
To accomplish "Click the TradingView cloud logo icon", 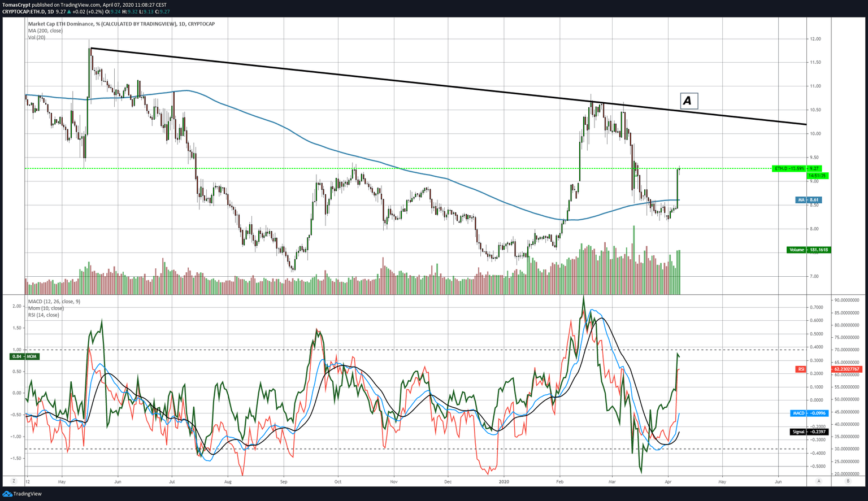I will tap(7, 494).
